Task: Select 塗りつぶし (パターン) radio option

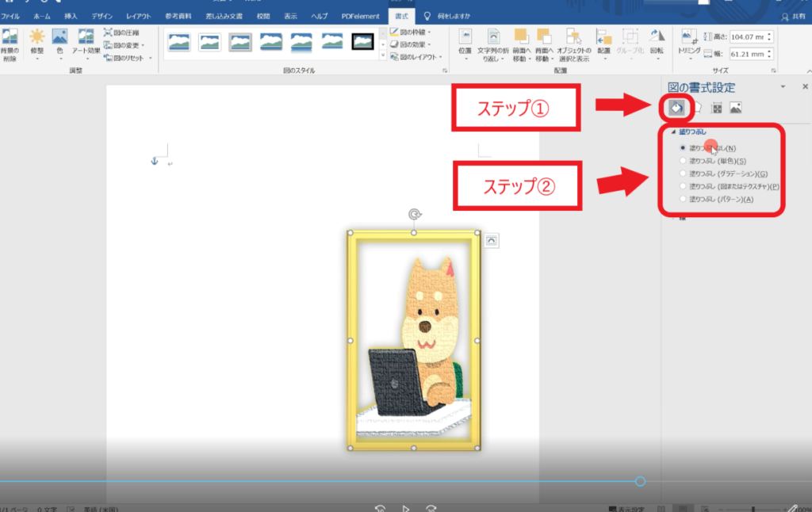Action: coord(683,199)
